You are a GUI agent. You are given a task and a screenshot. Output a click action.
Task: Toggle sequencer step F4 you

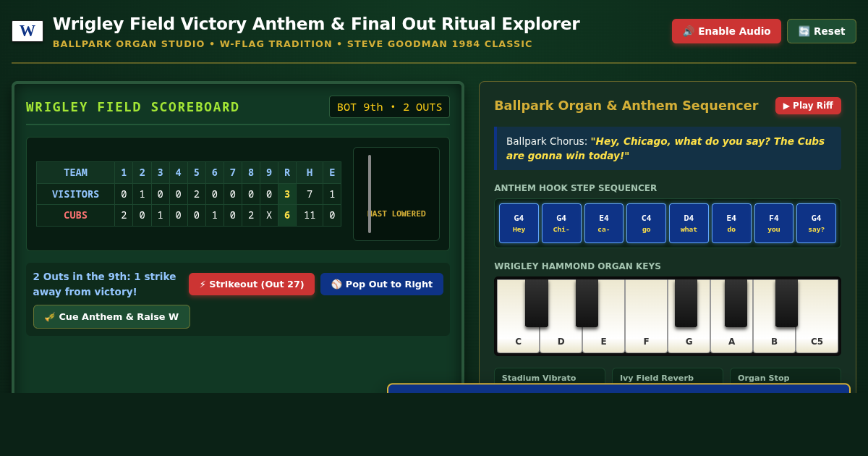(774, 223)
